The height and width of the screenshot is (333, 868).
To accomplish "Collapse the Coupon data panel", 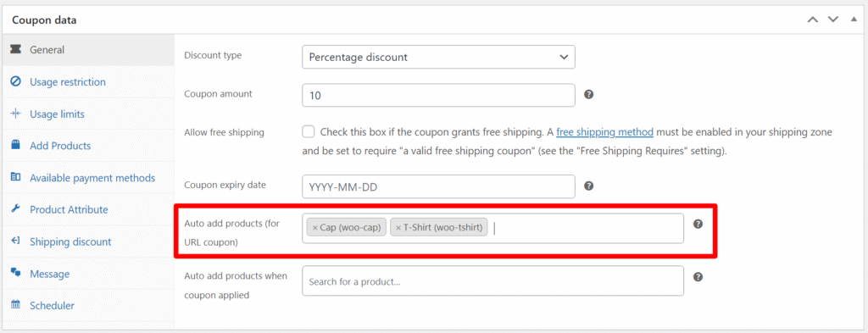I will point(853,19).
